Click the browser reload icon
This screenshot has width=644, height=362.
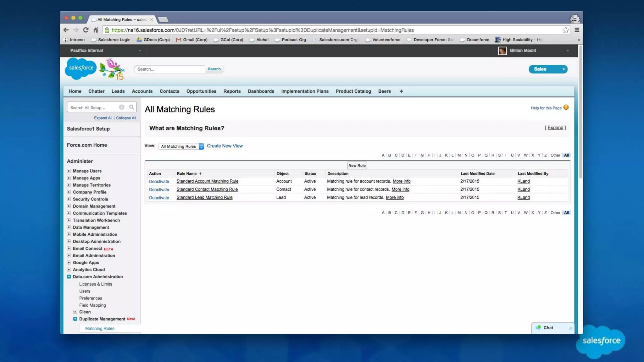86,30
